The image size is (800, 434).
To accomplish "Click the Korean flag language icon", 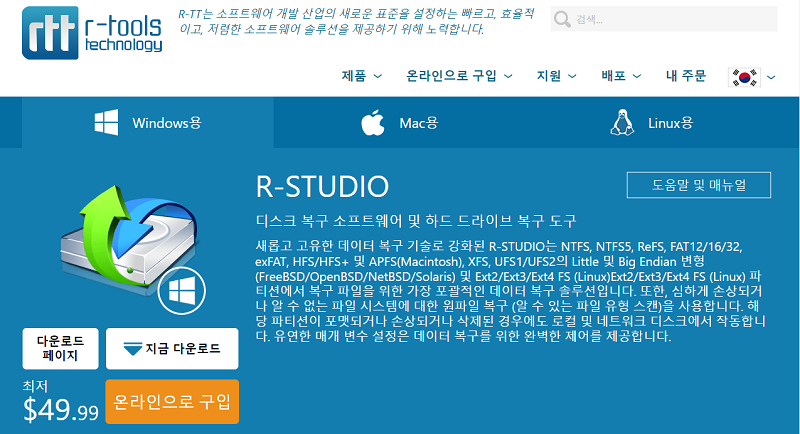I will pyautogui.click(x=744, y=78).
